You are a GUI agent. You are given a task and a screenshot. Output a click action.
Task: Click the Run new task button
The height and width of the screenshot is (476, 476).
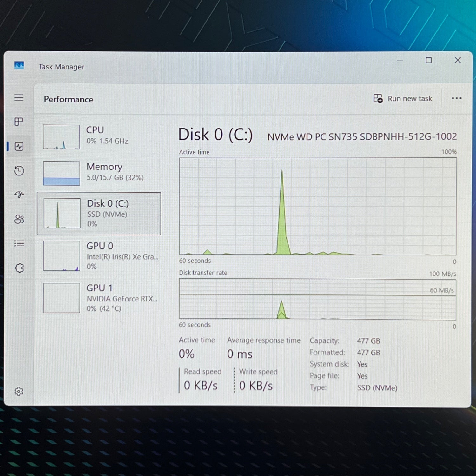tap(403, 99)
